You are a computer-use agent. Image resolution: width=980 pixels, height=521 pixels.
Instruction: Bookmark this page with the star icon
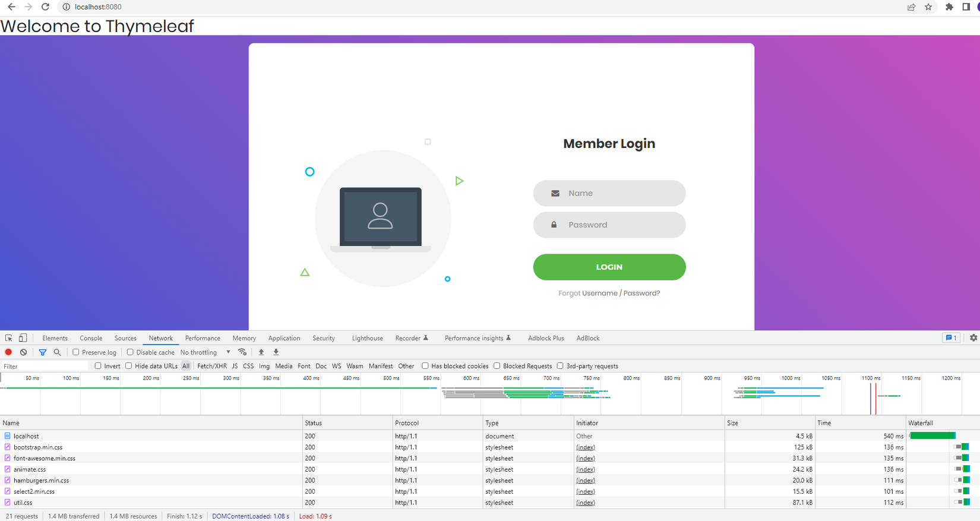click(x=928, y=7)
